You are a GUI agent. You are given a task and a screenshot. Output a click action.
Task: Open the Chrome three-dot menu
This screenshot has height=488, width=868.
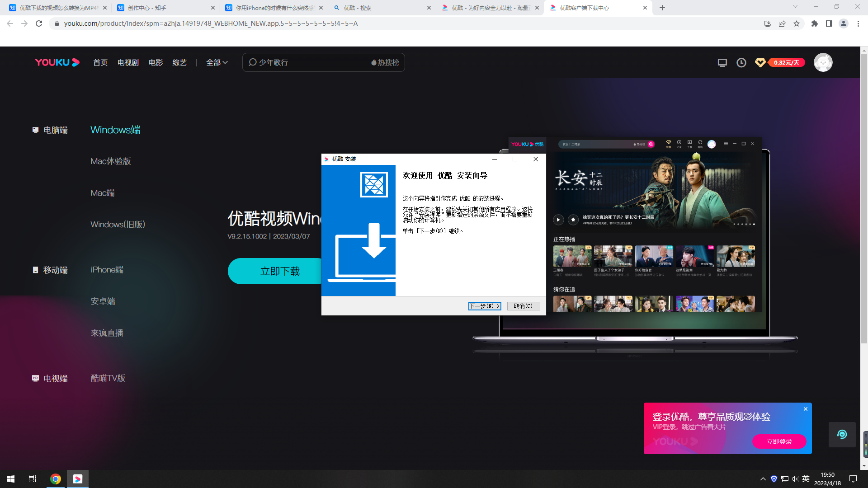(858, 23)
